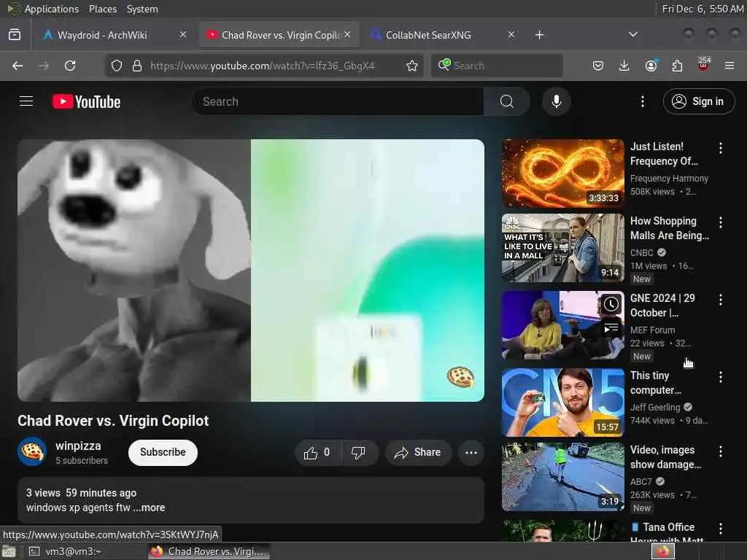747x560 pixels.
Task: Click Watch Later clock on GNE thumbnail
Action: 611,304
